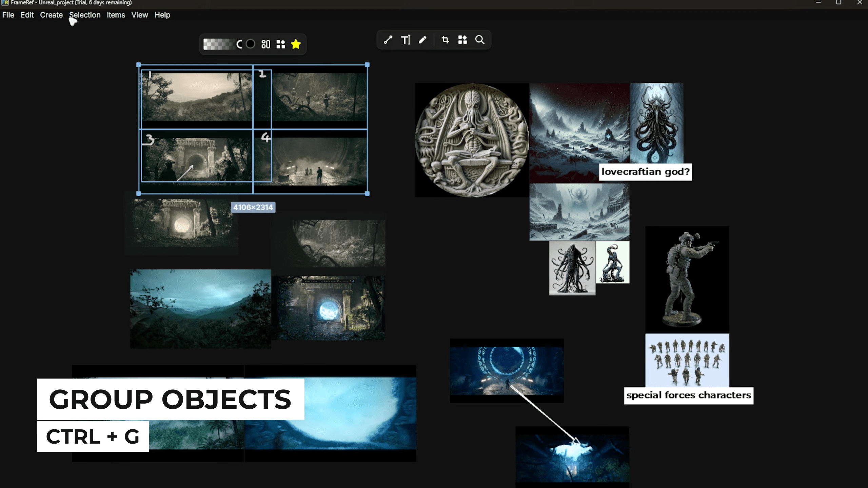
Task: Click the arrange icon on the floating selection bar
Action: click(x=281, y=44)
